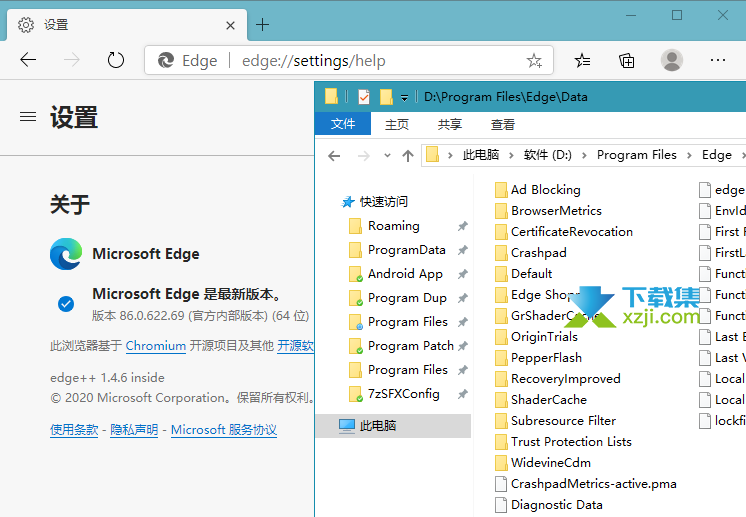The width and height of the screenshot is (746, 517).
Task: Click pin icon next to 7zSFXConfig
Action: tap(462, 394)
